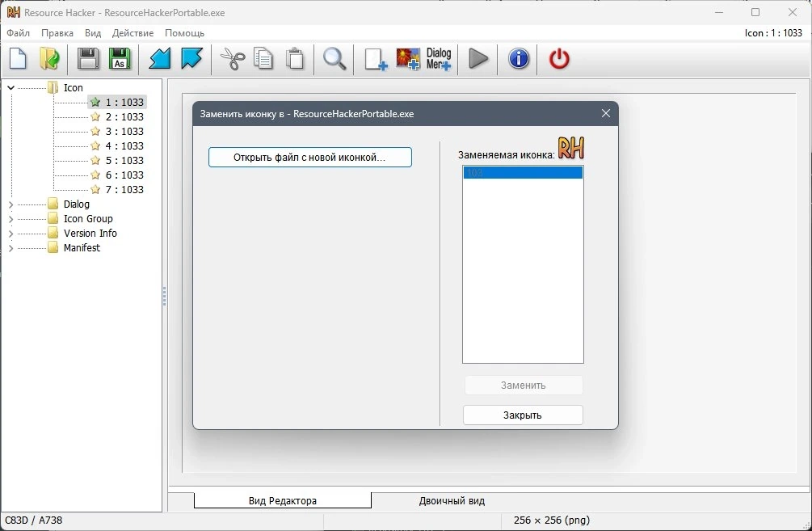Open the Действие menu

(133, 32)
